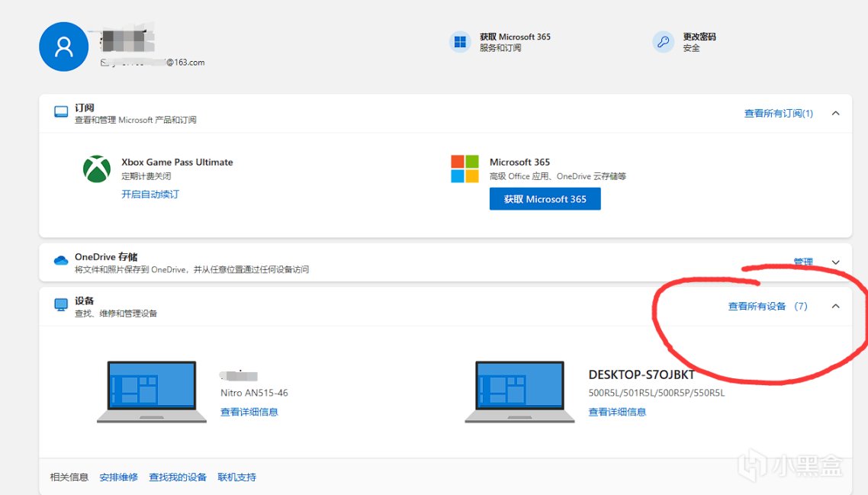Click the Microsoft 365 grid icon at top
868x495 pixels.
(x=460, y=42)
